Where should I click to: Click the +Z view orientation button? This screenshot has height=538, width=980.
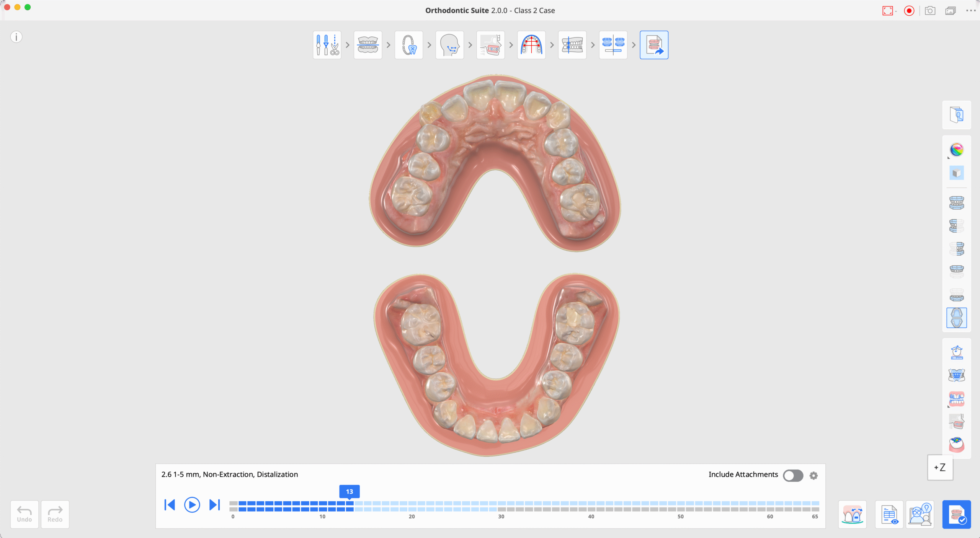[940, 468]
